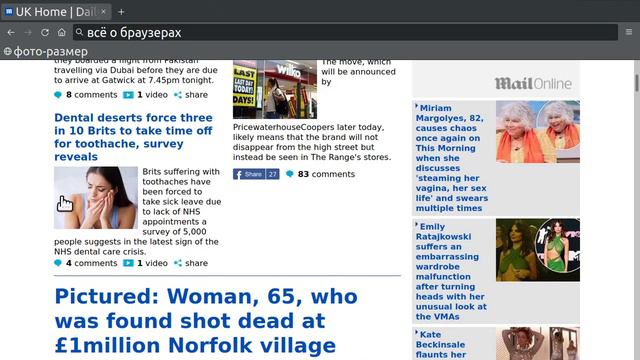640x360 pixels.
Task: Click the text 'Brits suffering with toothaches'
Action: [181, 177]
